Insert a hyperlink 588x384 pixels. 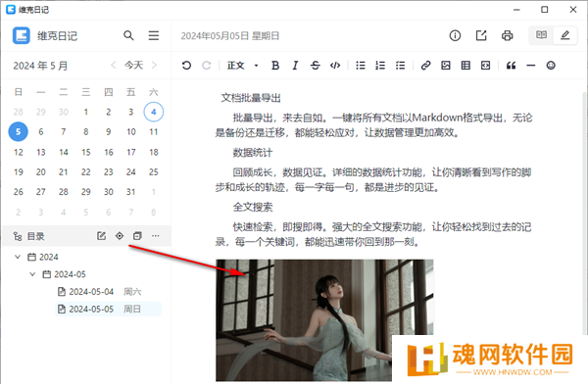coord(425,66)
